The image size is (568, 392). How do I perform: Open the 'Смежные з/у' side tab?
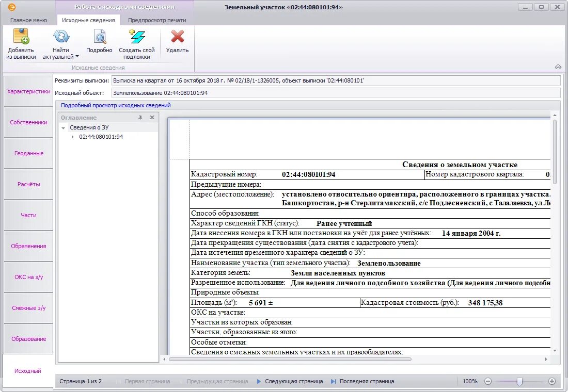point(28,308)
